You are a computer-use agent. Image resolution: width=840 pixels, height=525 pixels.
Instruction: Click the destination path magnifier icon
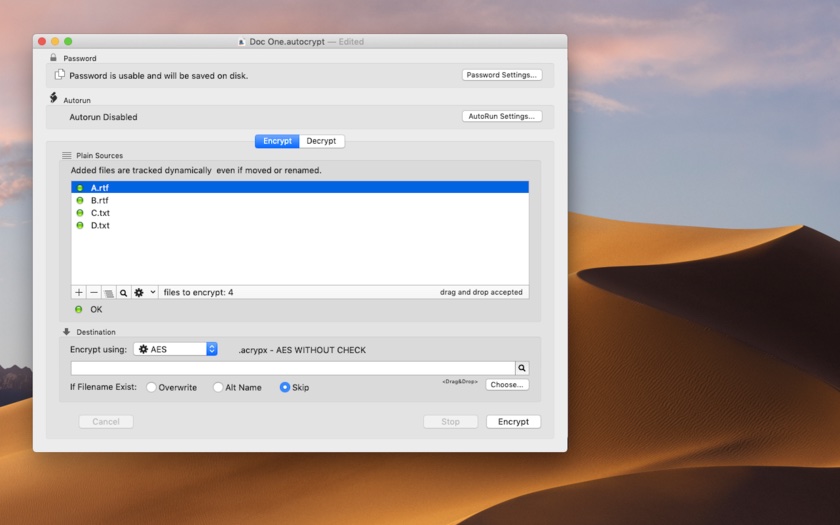click(x=522, y=368)
